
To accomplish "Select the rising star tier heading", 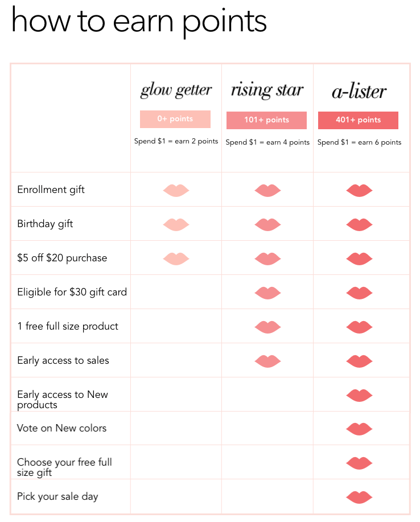I will coord(267,90).
